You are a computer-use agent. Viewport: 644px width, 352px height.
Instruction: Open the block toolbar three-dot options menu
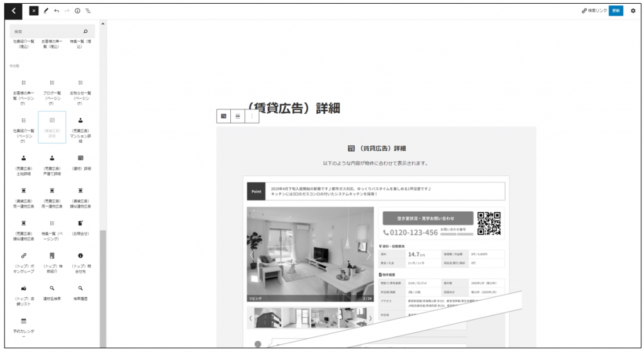pos(252,116)
